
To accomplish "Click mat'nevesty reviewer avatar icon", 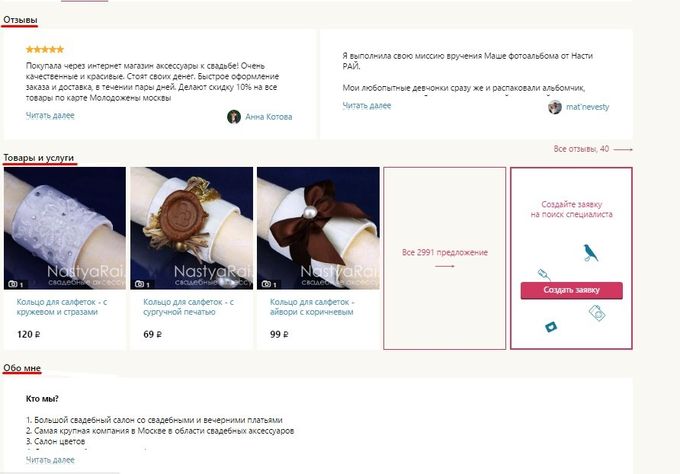I will (x=555, y=107).
